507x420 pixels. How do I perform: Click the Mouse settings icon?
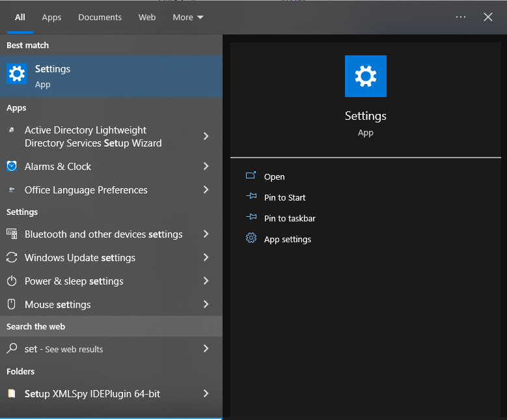pos(12,305)
